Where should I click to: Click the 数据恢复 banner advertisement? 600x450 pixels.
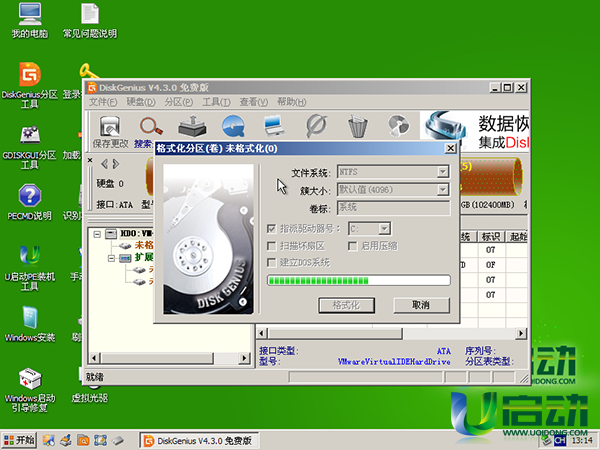point(474,132)
